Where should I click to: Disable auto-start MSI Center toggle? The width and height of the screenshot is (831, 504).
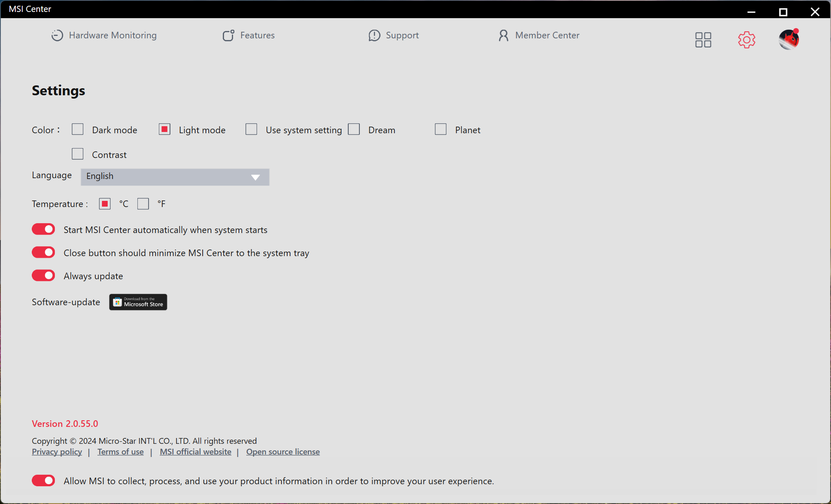point(43,229)
